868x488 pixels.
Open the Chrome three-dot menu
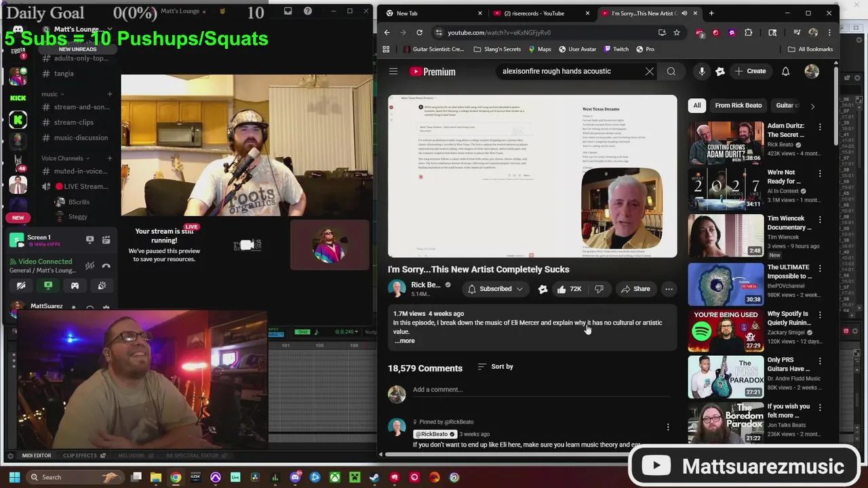click(x=829, y=33)
